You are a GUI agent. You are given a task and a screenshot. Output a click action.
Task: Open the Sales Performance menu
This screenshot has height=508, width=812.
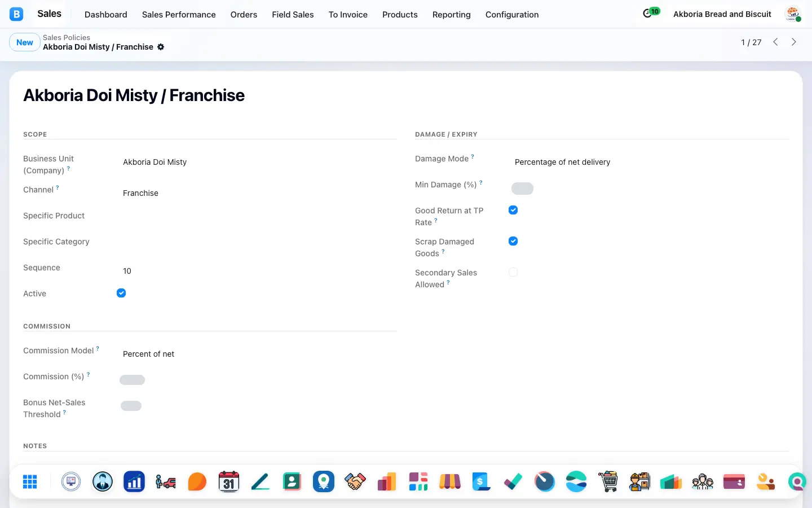coord(179,14)
